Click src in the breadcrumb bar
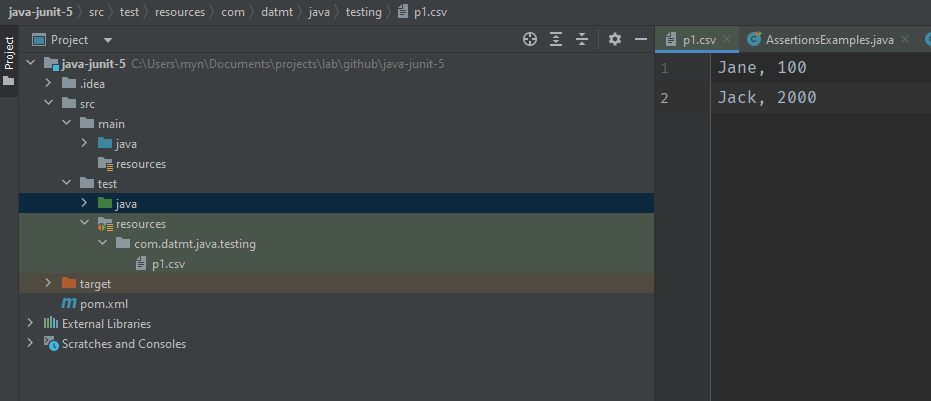Screen dimensions: 931x401 click(x=96, y=12)
